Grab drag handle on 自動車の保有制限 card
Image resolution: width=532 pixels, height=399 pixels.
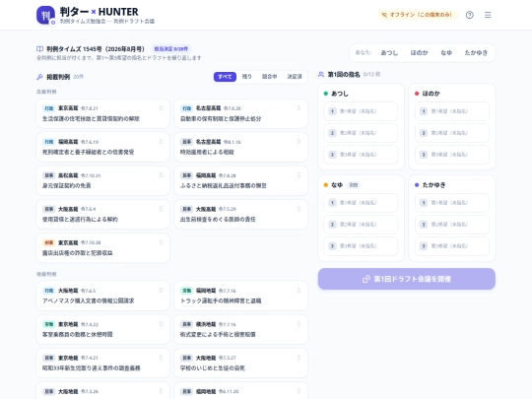pyautogui.click(x=299, y=108)
